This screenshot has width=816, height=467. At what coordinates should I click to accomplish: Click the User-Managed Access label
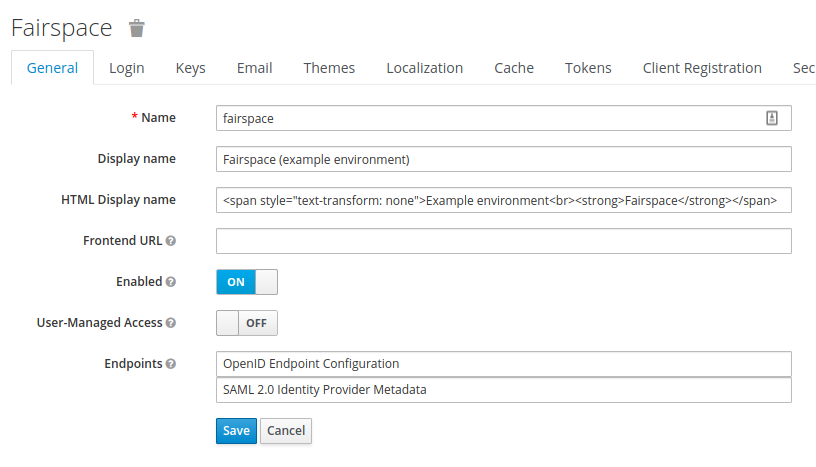click(x=99, y=323)
